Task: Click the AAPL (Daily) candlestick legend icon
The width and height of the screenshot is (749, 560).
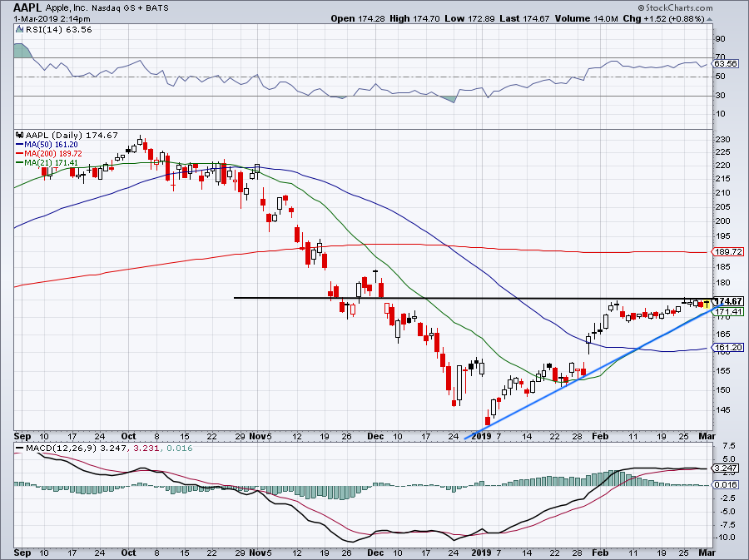Action: pos(20,135)
